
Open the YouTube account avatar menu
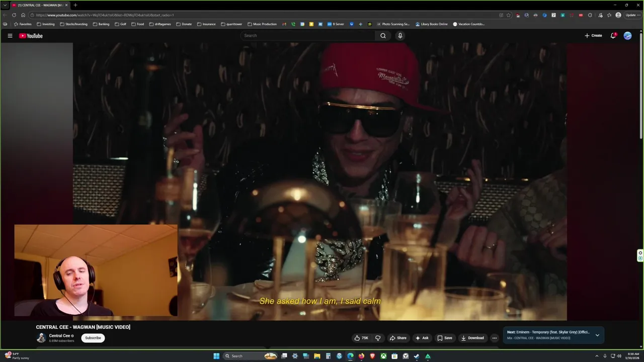coord(627,36)
